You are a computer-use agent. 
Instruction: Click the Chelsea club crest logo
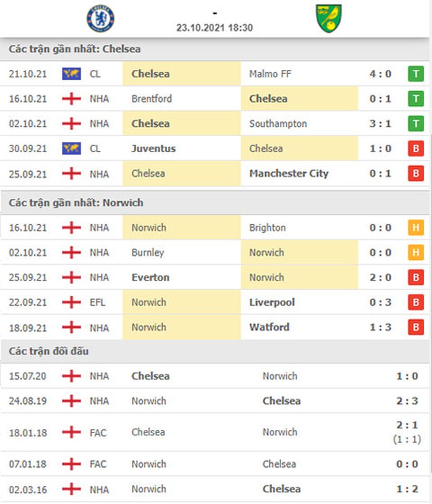[100, 18]
